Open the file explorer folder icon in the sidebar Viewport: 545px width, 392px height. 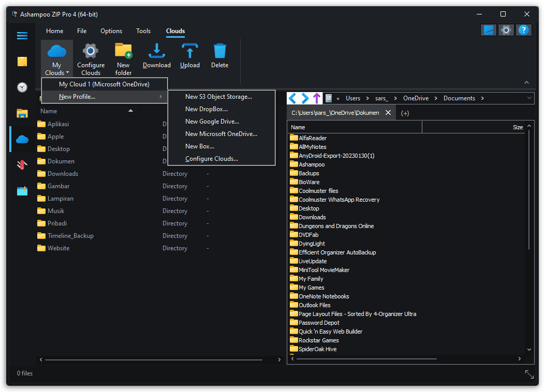[22, 113]
